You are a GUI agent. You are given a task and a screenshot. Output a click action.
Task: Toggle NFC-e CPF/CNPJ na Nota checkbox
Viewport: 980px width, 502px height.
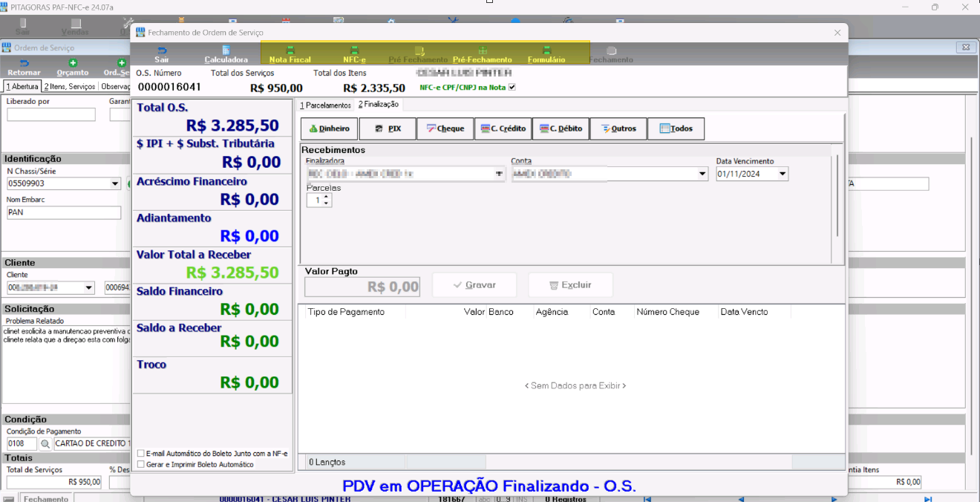(x=511, y=88)
